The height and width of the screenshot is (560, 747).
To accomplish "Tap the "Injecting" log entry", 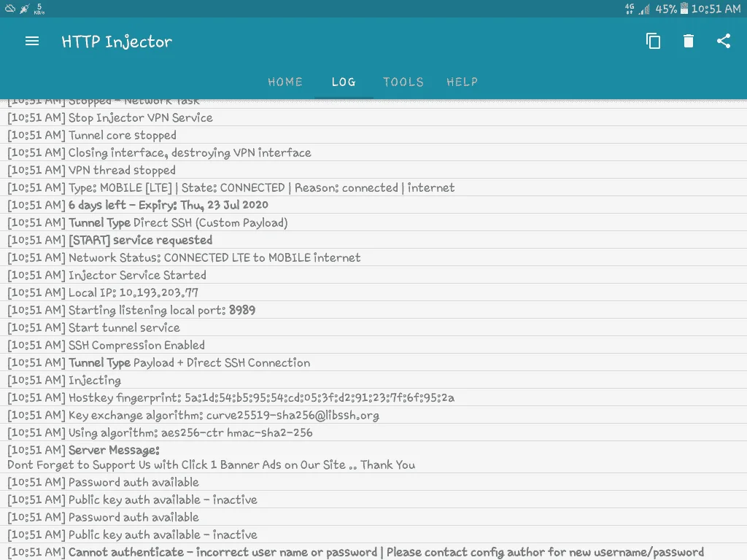I will 373,380.
